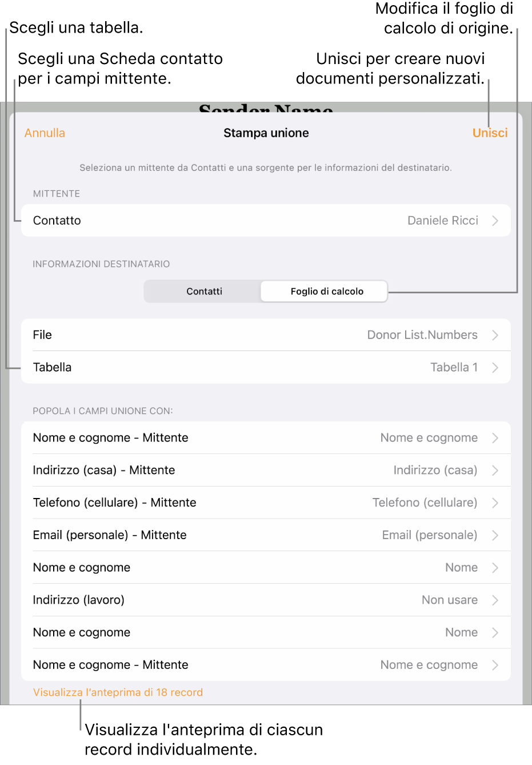This screenshot has height=765, width=532.
Task: Open the File source row
Action: pyautogui.click(x=266, y=335)
